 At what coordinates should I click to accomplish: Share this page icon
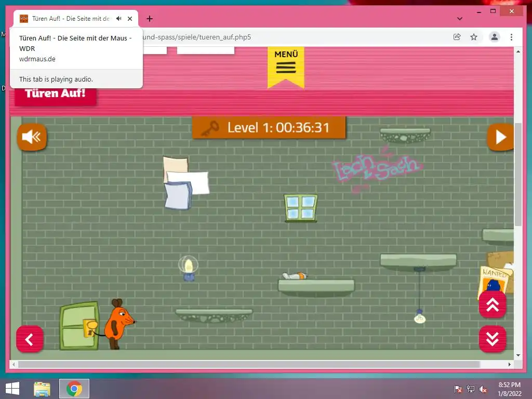(x=457, y=37)
